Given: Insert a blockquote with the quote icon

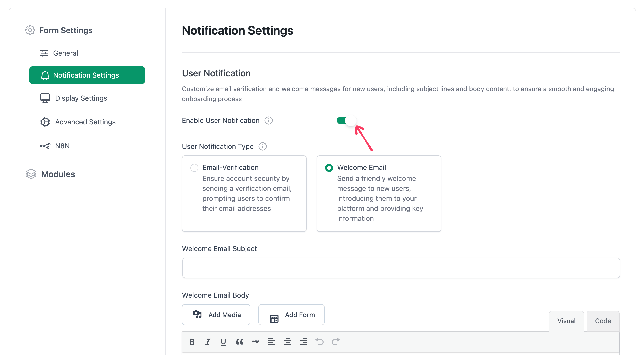Looking at the screenshot, I should (239, 342).
